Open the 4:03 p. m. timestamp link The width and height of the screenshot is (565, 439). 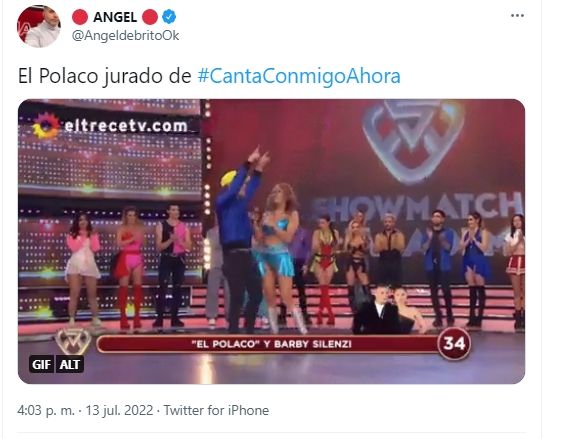pos(46,411)
